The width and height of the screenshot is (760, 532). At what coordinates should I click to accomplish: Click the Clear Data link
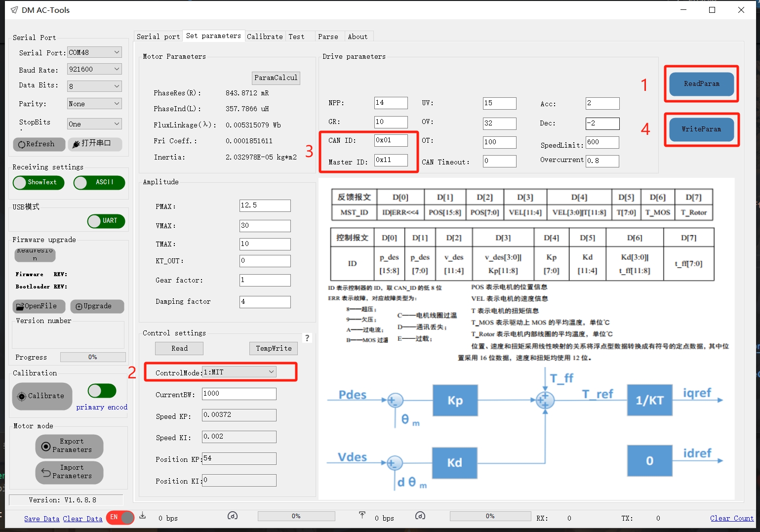(82, 519)
